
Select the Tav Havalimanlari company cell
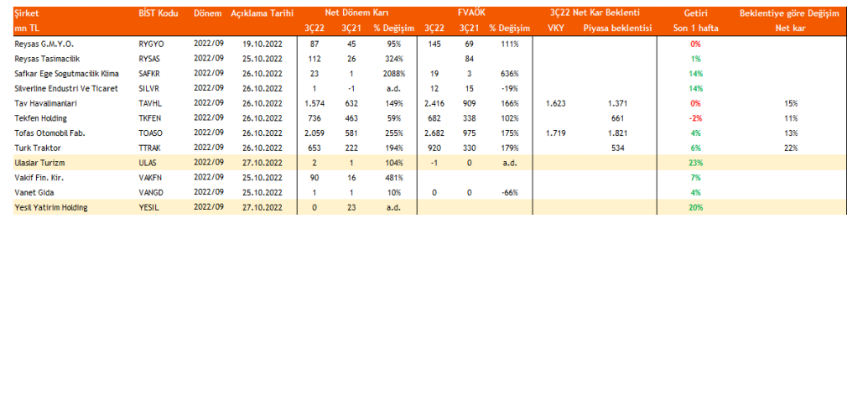point(45,103)
